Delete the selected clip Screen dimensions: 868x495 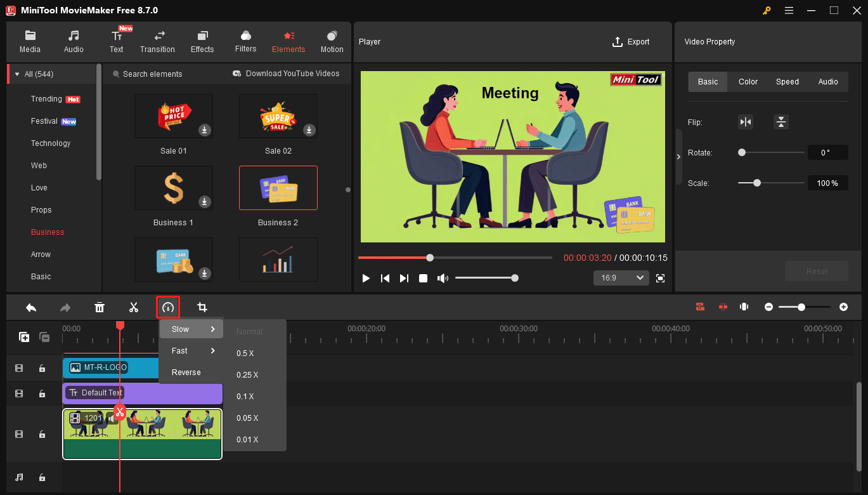click(x=100, y=308)
